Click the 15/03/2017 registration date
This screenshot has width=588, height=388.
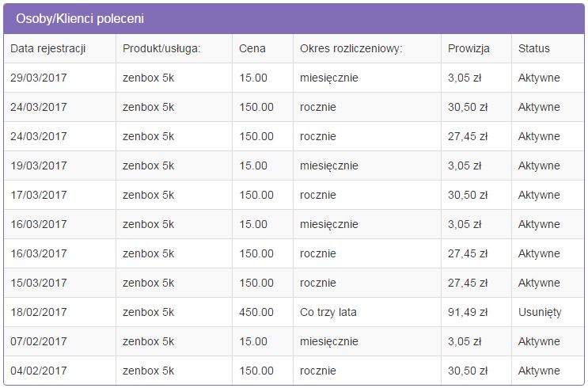39,283
